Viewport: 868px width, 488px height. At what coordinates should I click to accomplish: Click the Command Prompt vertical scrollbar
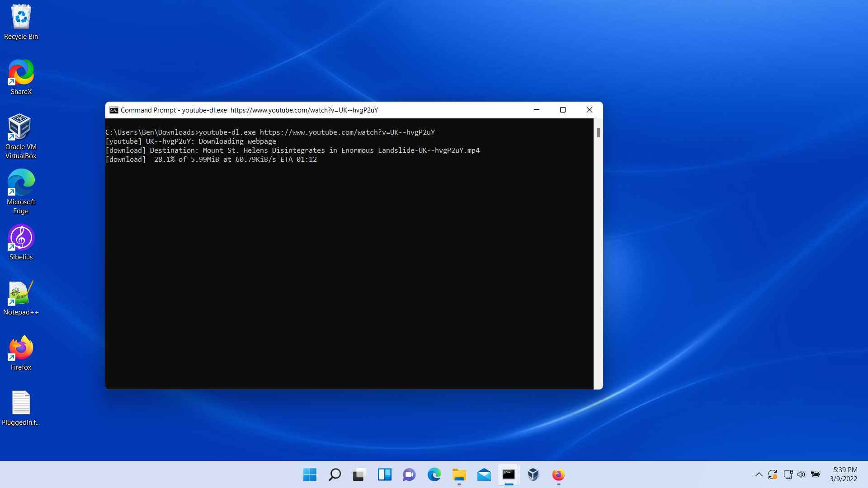point(598,132)
